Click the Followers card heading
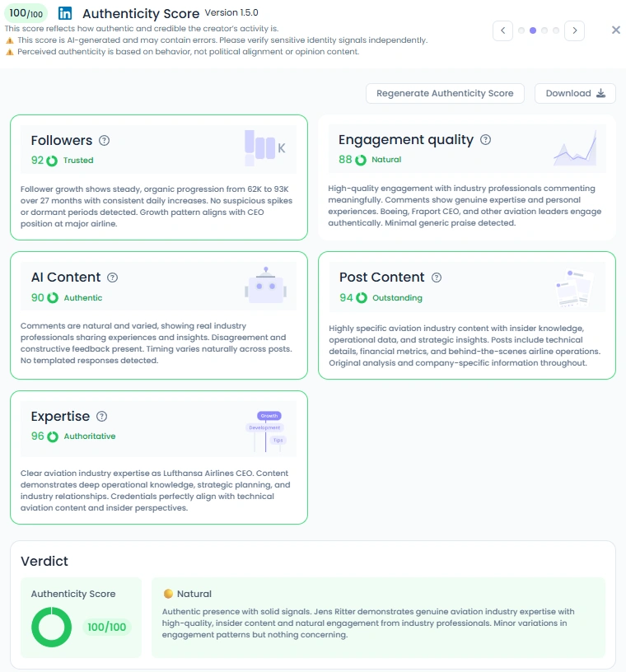This screenshot has height=672, width=626. pos(61,141)
